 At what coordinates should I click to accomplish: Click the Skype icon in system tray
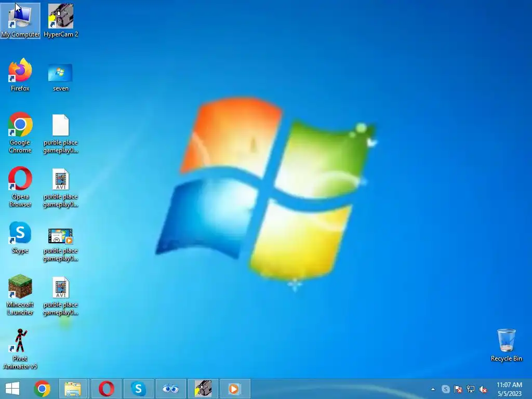pos(446,389)
